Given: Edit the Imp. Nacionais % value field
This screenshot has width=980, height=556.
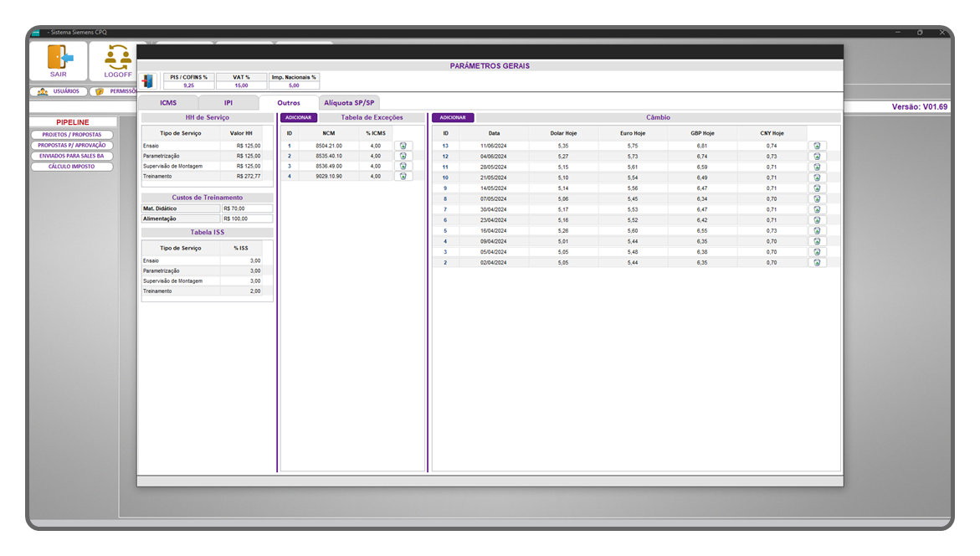Looking at the screenshot, I should click(x=294, y=85).
